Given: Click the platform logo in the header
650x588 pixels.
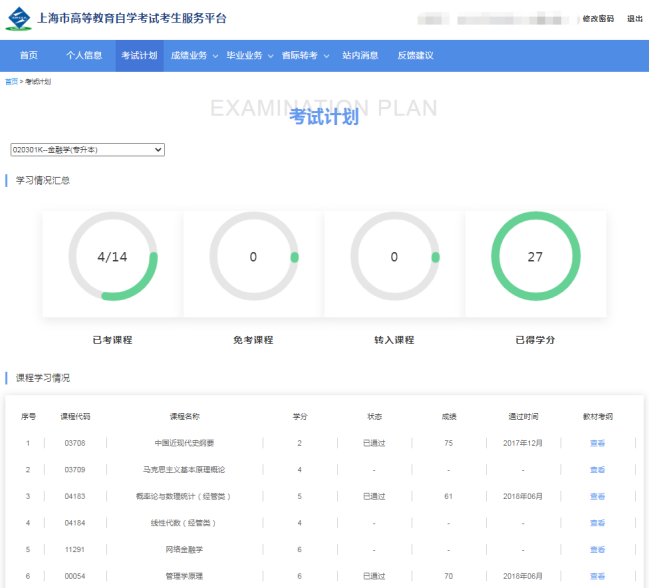Looking at the screenshot, I should click(18, 18).
